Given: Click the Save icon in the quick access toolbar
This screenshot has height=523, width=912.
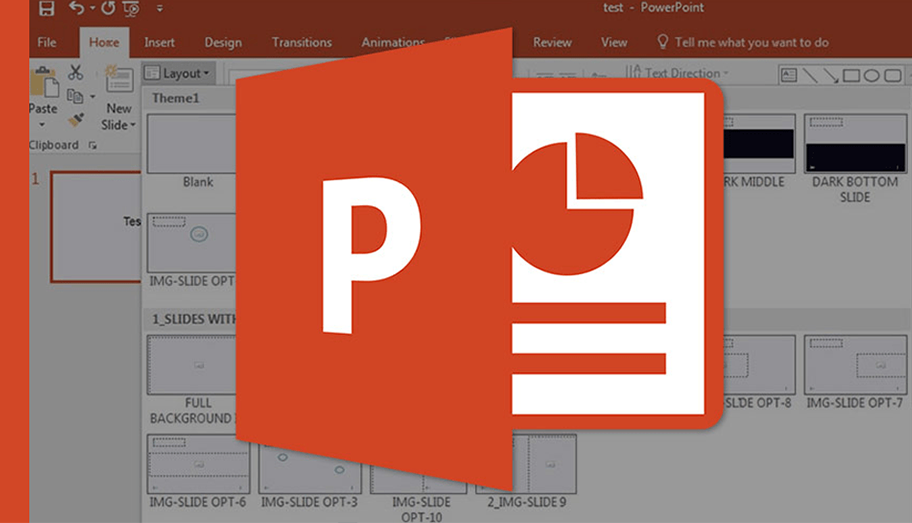Looking at the screenshot, I should pos(46,8).
